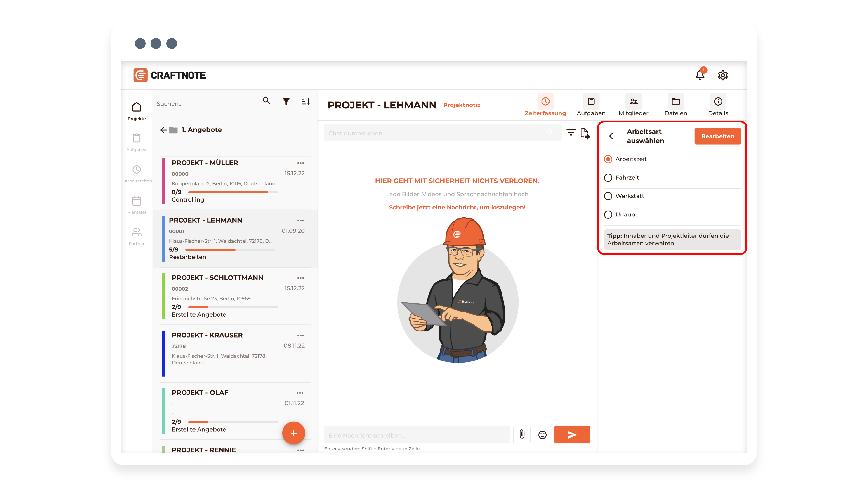The height and width of the screenshot is (488, 868).
Task: Click the 5/9 progress bar of Lehmann
Action: click(230, 250)
